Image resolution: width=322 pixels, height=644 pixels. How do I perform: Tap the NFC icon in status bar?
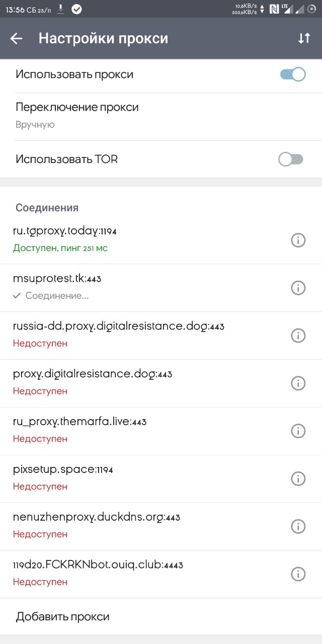(x=274, y=9)
